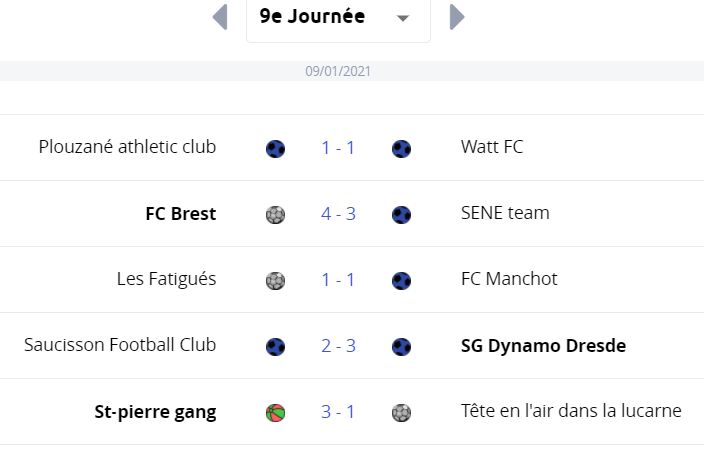The height and width of the screenshot is (457, 704).
Task: Click SENE team's blue ball icon
Action: tap(401, 215)
